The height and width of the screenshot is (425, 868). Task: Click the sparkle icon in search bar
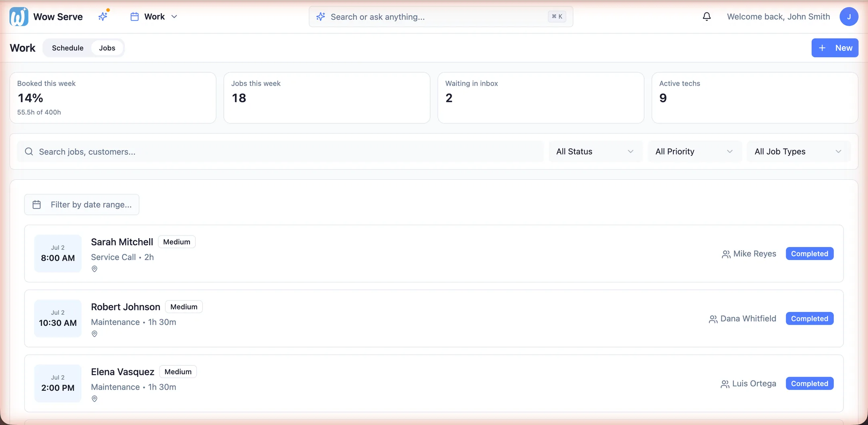click(x=320, y=16)
